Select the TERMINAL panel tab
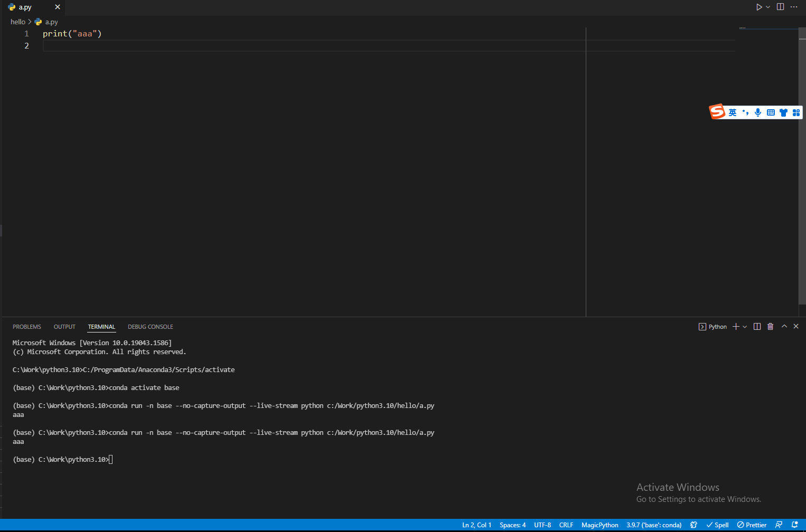This screenshot has height=532, width=806. pos(101,327)
